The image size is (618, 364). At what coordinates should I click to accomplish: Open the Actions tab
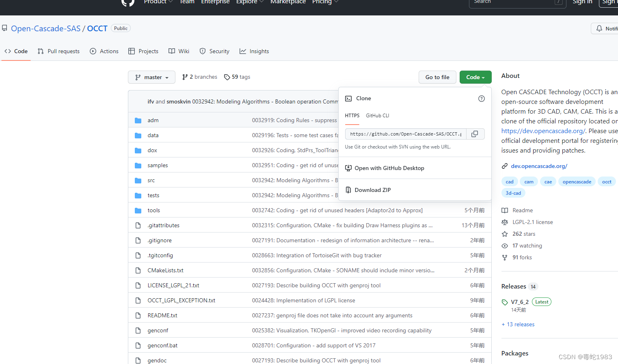click(104, 52)
